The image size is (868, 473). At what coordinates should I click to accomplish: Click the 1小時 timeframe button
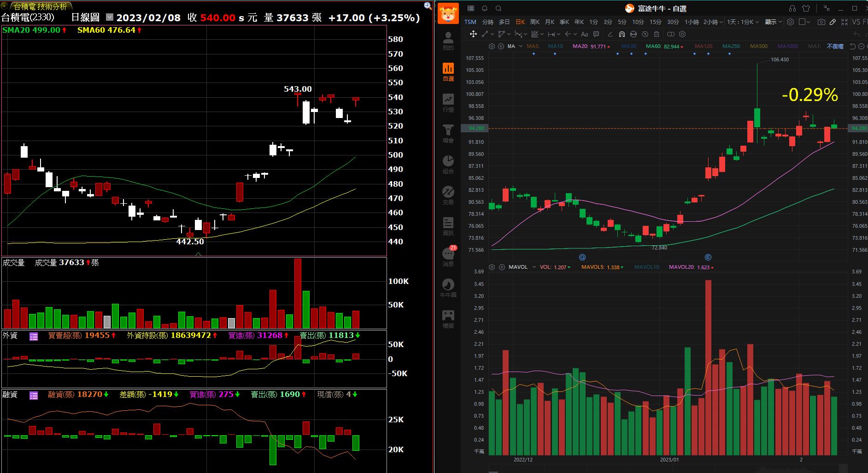(x=692, y=22)
